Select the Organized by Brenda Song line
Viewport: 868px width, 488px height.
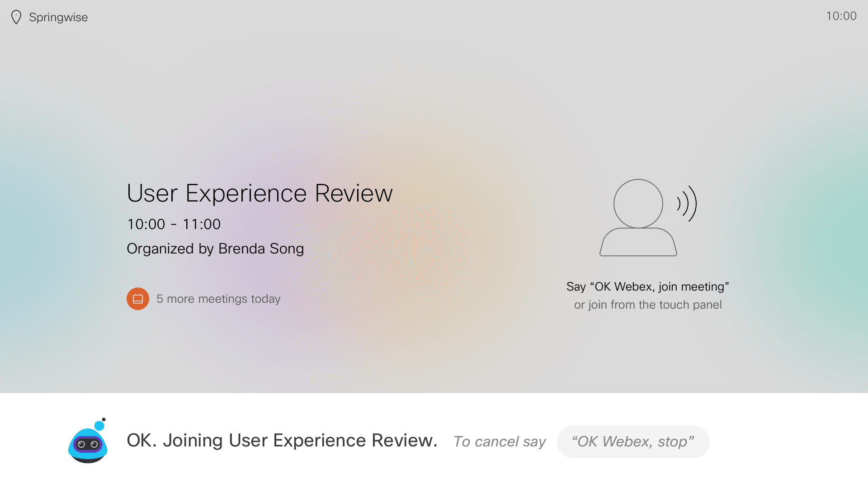(215, 249)
